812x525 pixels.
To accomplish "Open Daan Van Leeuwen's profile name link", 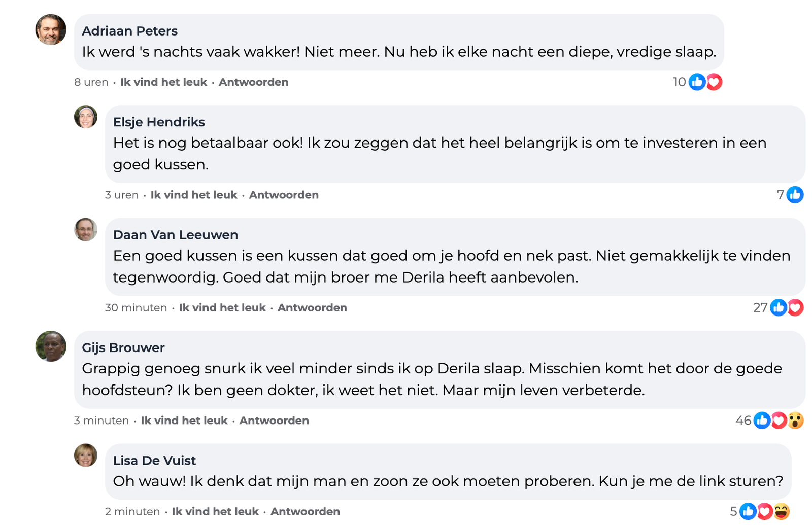I will (176, 235).
